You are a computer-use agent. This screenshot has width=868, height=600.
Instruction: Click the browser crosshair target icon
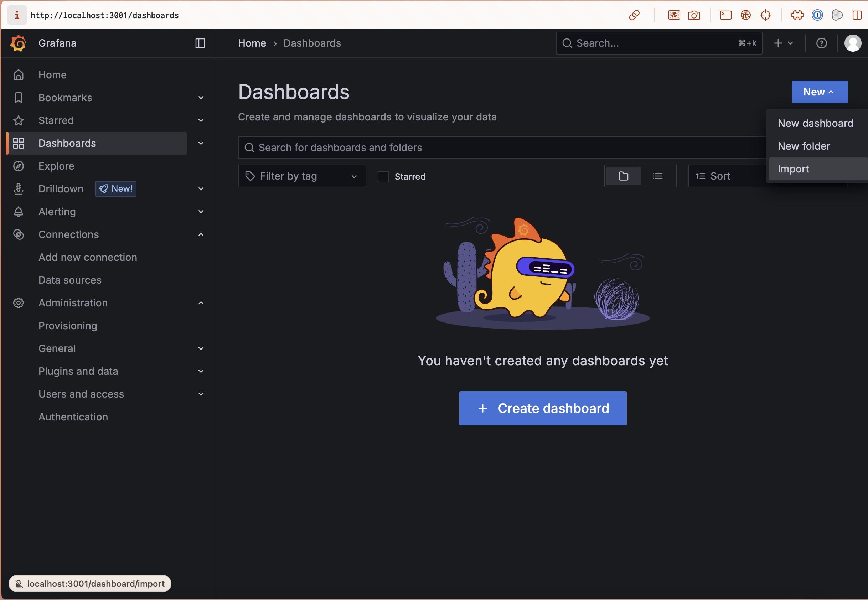pyautogui.click(x=765, y=15)
